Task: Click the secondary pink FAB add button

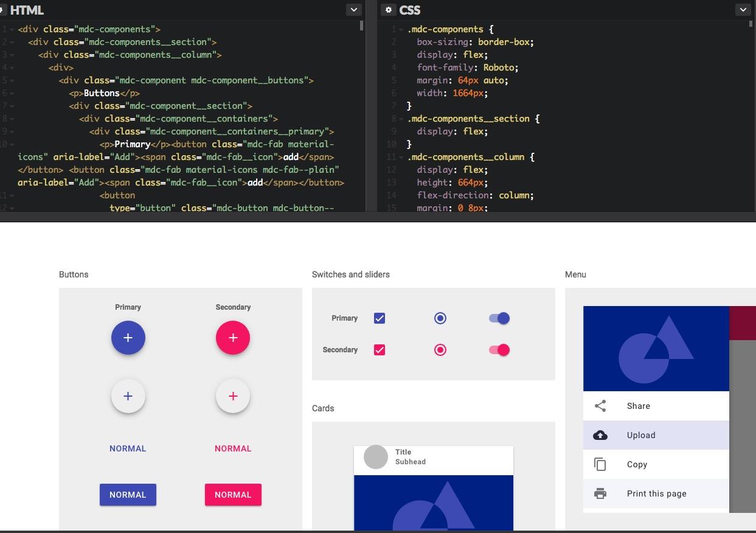Action: 233,338
